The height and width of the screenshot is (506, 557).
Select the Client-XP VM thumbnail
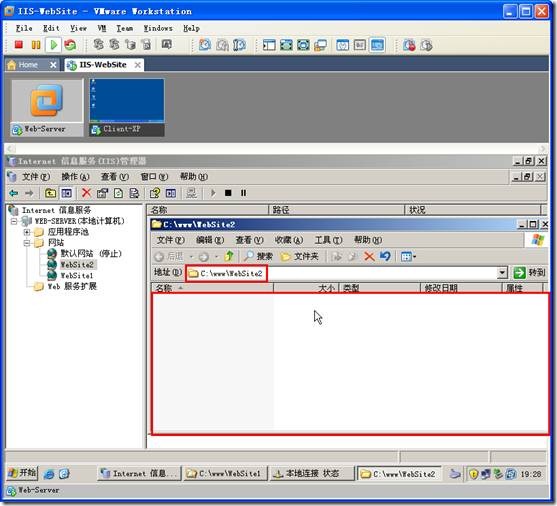click(x=127, y=108)
